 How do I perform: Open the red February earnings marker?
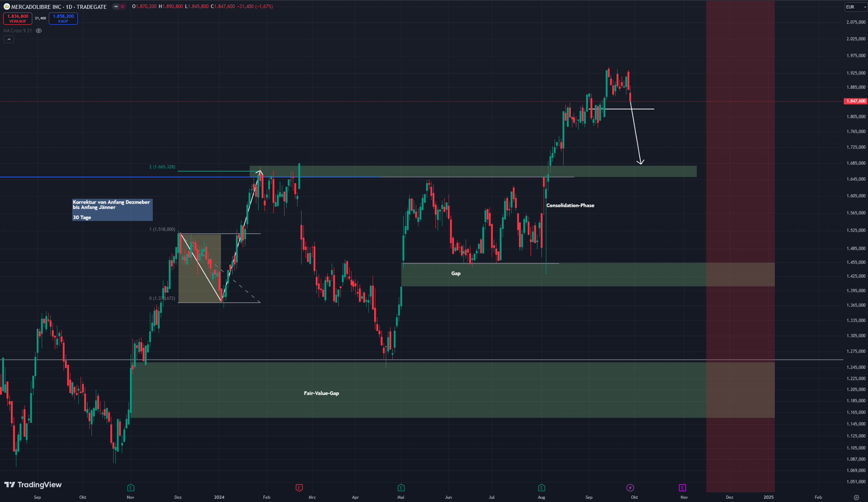(x=299, y=487)
